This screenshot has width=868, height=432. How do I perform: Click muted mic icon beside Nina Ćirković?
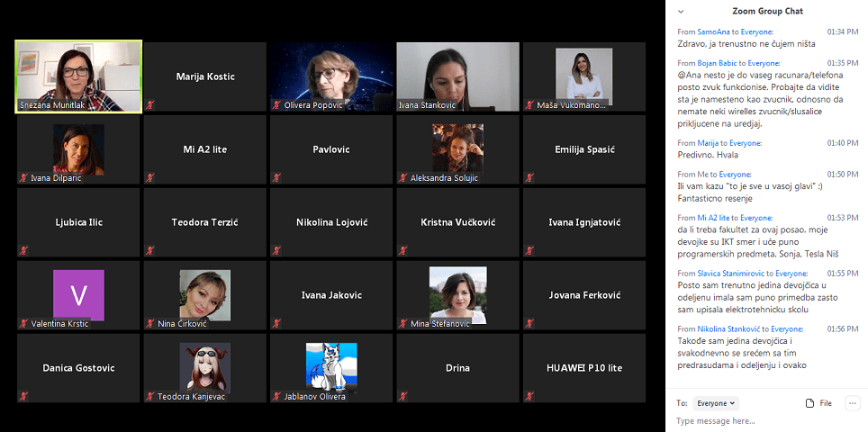150,324
